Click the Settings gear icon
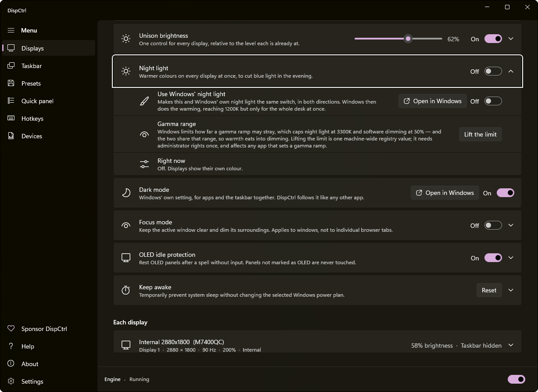The height and width of the screenshot is (392, 538). [11, 381]
